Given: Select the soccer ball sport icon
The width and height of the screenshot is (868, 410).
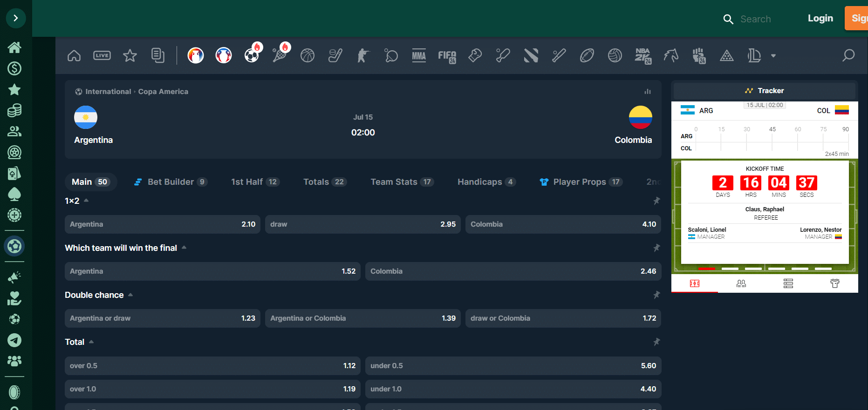Looking at the screenshot, I should (x=252, y=55).
